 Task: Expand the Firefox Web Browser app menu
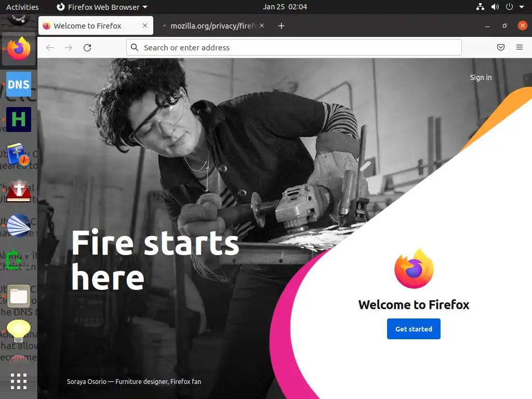point(102,7)
